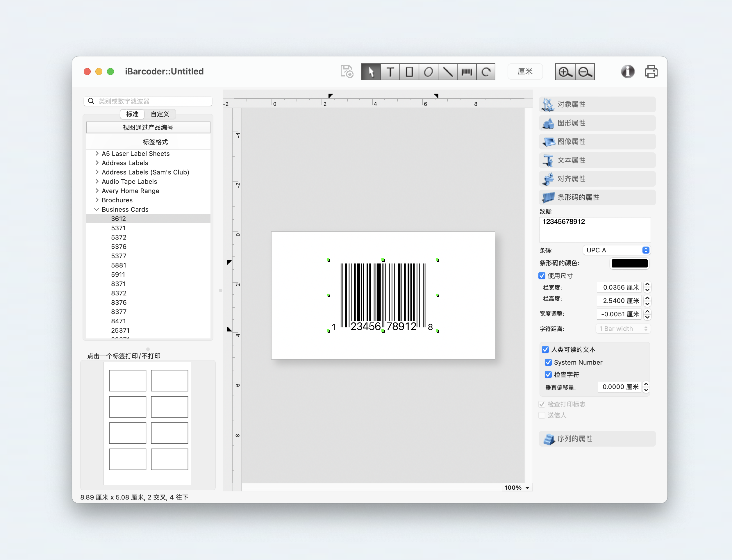Click the 视图通过产品编号 button
The height and width of the screenshot is (560, 732).
pos(148,127)
